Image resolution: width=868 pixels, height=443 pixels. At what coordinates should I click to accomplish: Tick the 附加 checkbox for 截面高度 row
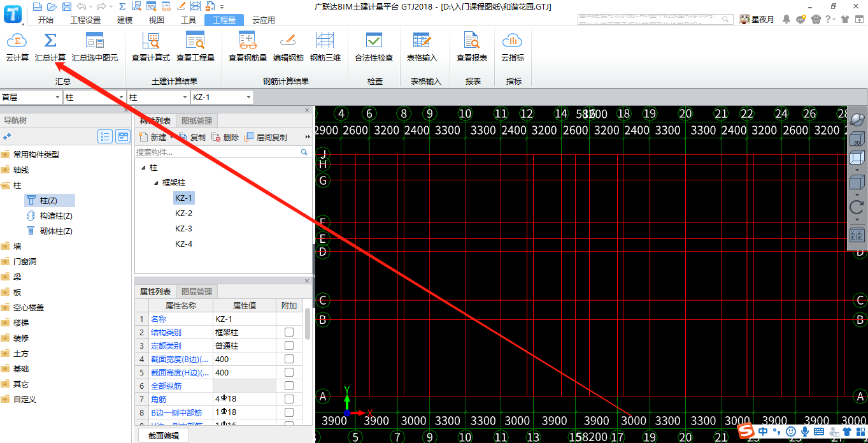[x=289, y=372]
